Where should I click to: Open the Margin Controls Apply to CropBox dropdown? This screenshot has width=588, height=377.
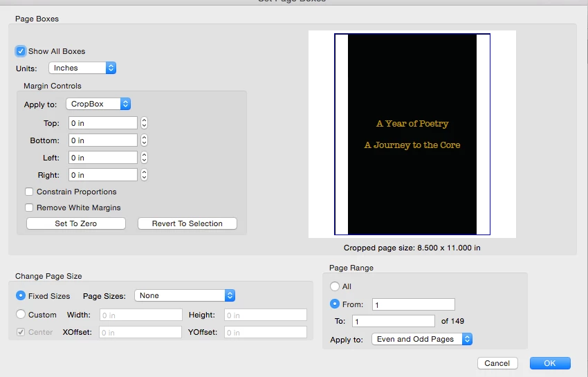coord(98,104)
